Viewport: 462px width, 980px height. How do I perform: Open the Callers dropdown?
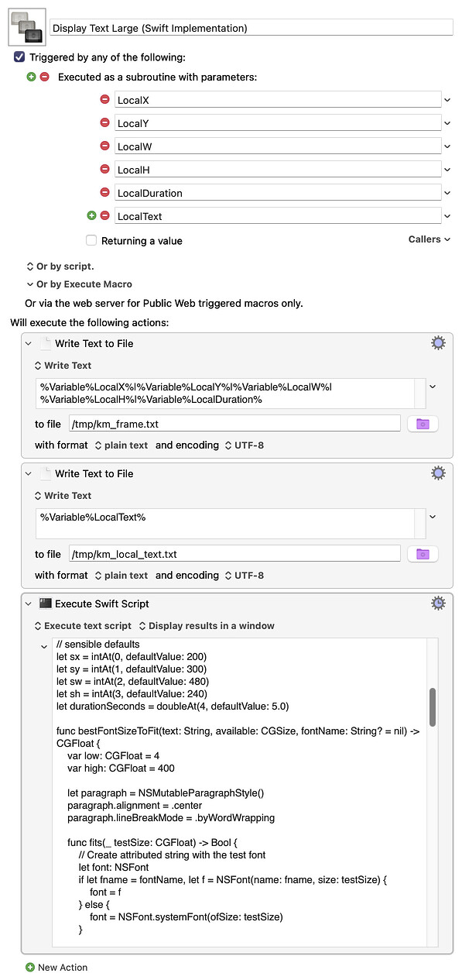click(x=429, y=239)
